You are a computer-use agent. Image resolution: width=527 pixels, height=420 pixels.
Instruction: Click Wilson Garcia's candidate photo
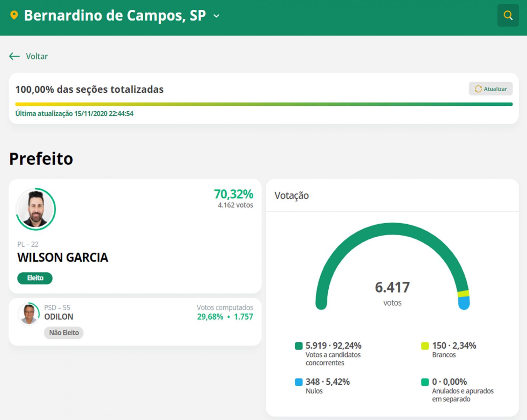point(36,209)
